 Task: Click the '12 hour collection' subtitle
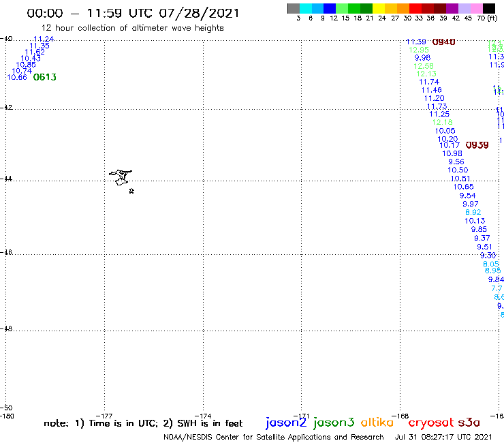coord(132,29)
